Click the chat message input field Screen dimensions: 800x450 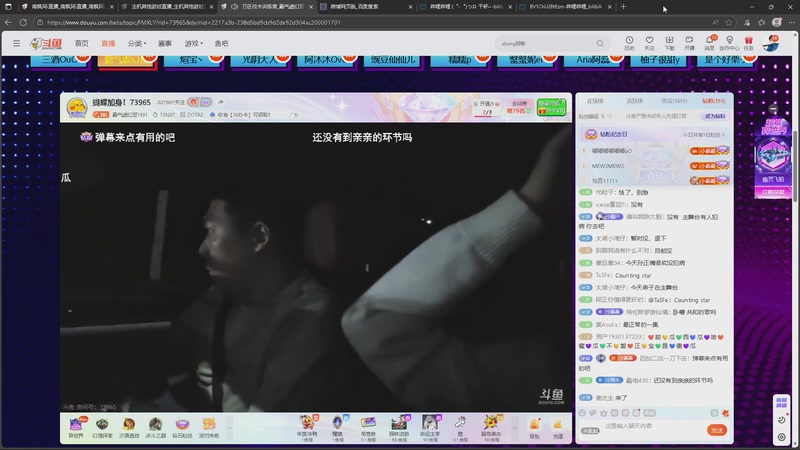653,426
